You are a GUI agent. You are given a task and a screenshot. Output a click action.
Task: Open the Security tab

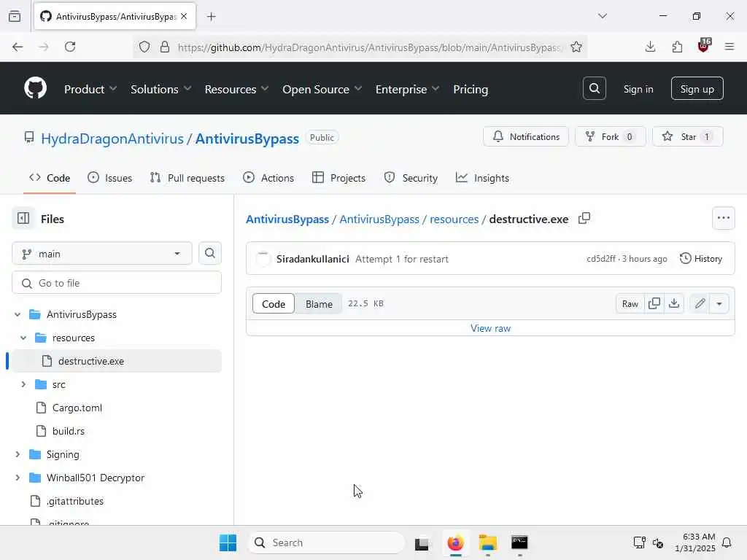[411, 178]
